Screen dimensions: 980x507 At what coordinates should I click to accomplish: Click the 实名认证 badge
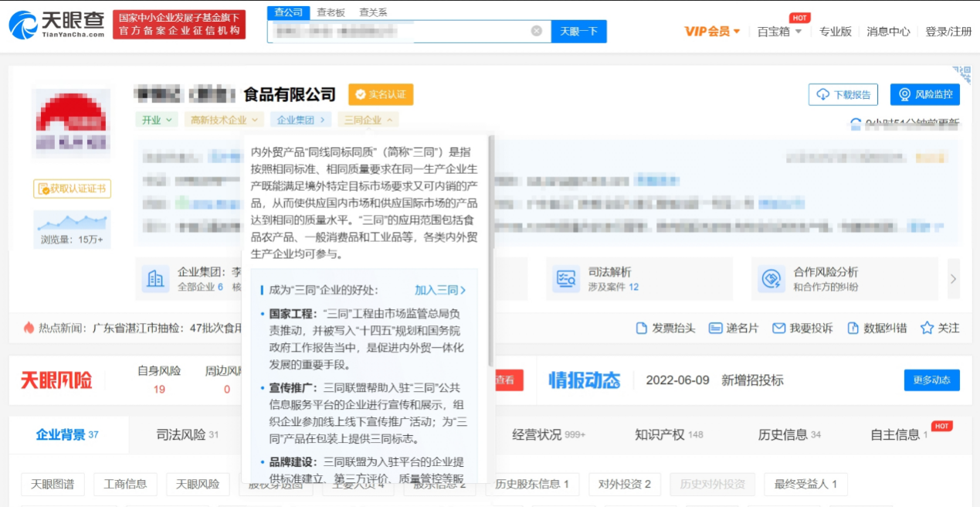click(381, 94)
